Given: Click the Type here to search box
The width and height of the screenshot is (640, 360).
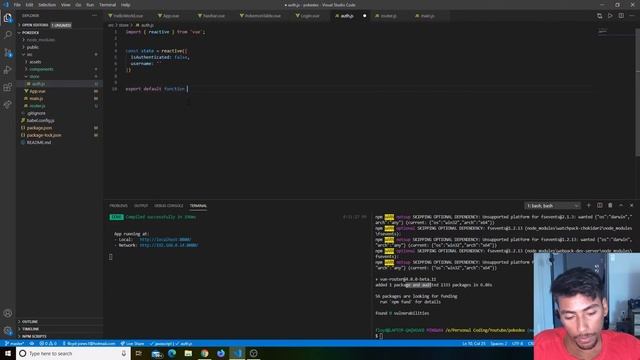Looking at the screenshot, I should (x=73, y=353).
